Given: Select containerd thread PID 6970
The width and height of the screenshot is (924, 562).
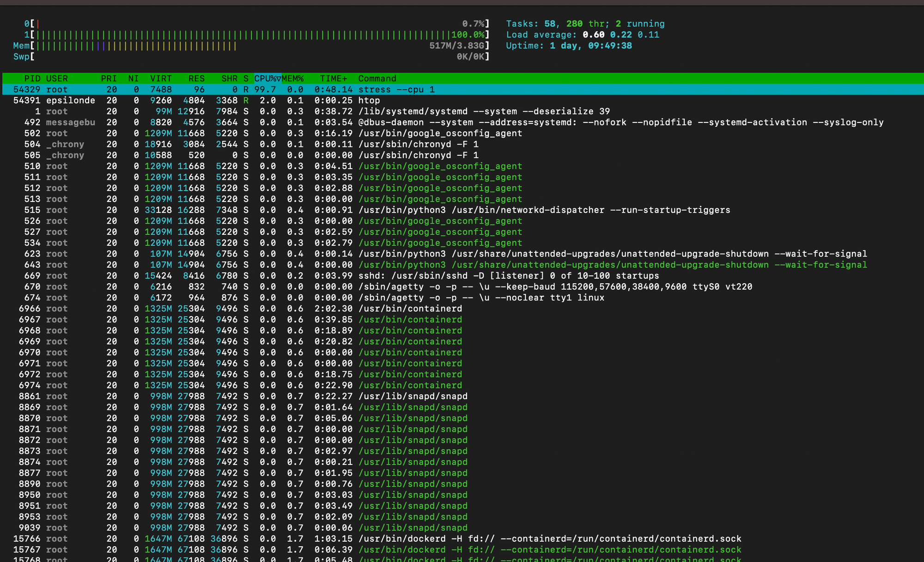Looking at the screenshot, I should (x=463, y=353).
